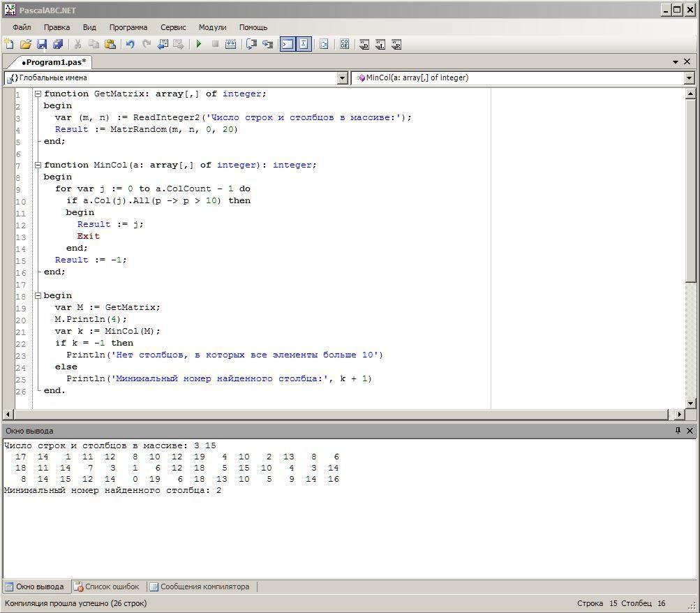Close the Окно вывода panel
The image size is (700, 613).
tap(690, 431)
